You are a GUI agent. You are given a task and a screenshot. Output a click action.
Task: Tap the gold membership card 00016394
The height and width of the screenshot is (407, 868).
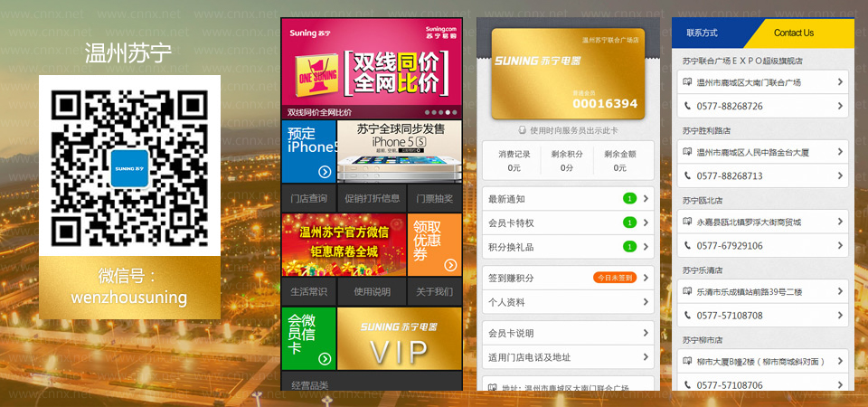coord(568,73)
